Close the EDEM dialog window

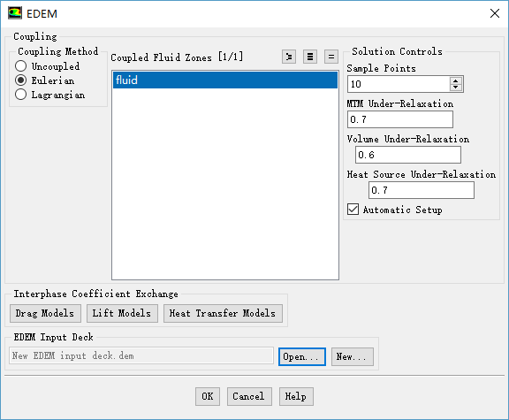coord(494,13)
